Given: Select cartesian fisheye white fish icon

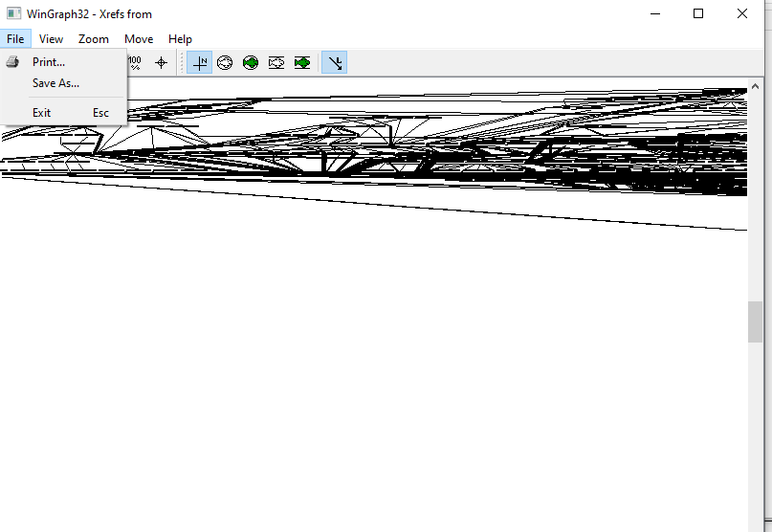Looking at the screenshot, I should pyautogui.click(x=276, y=62).
